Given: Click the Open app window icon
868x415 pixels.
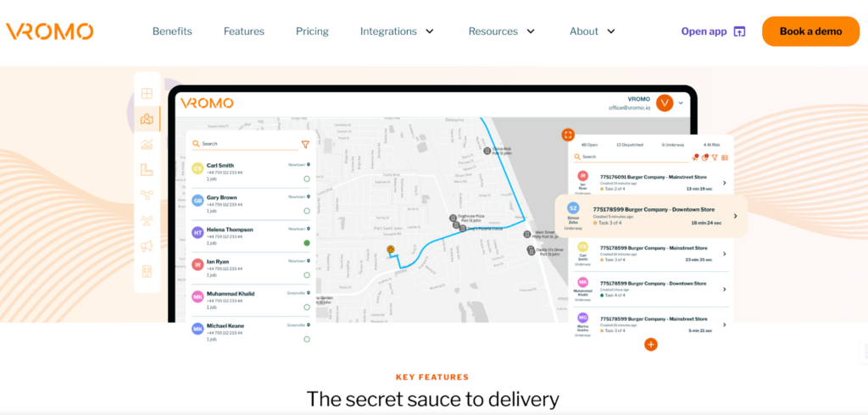Looking at the screenshot, I should coord(739,31).
